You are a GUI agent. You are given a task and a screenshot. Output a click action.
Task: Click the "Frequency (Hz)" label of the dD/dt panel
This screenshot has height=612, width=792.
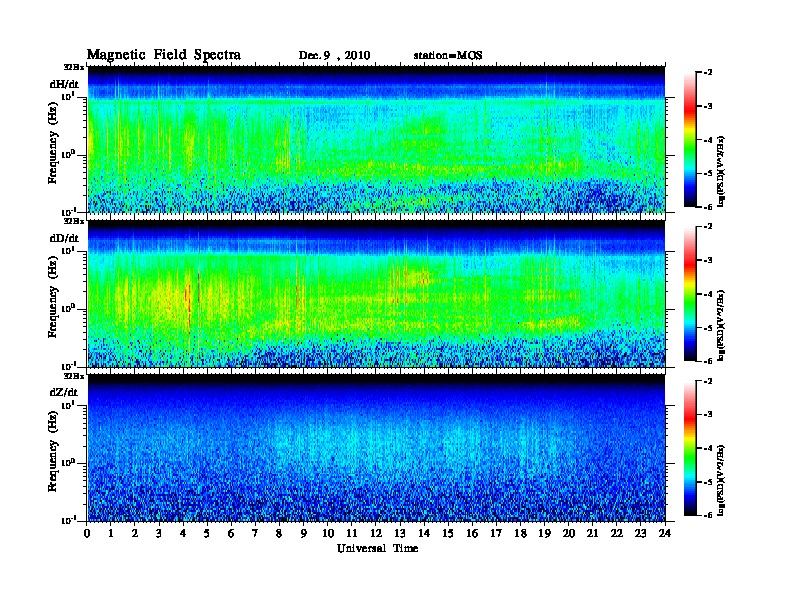coord(53,297)
